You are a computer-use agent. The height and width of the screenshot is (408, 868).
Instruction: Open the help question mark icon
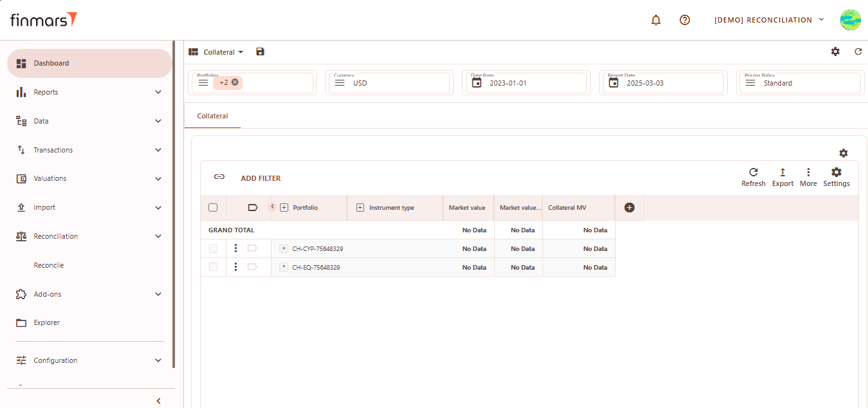[685, 20]
